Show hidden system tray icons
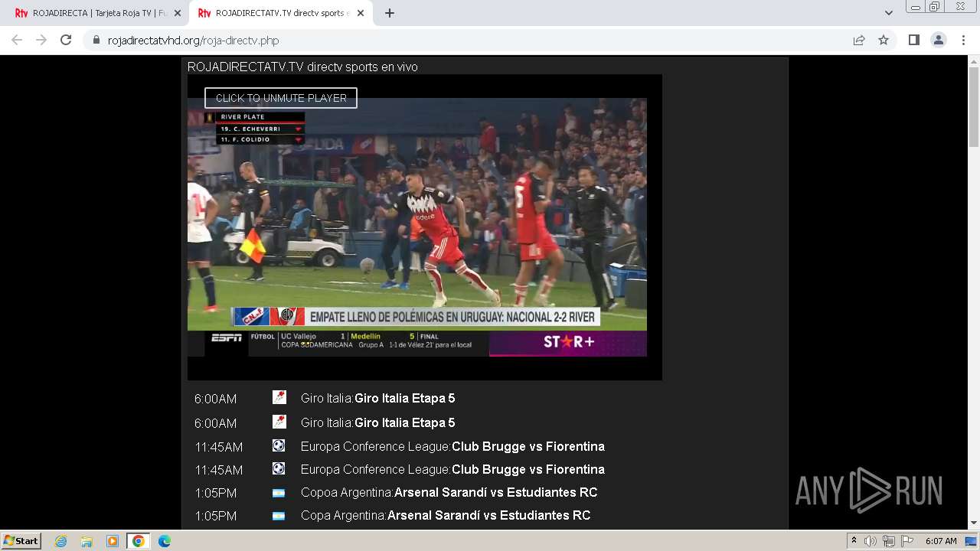The height and width of the screenshot is (551, 980). coord(854,541)
